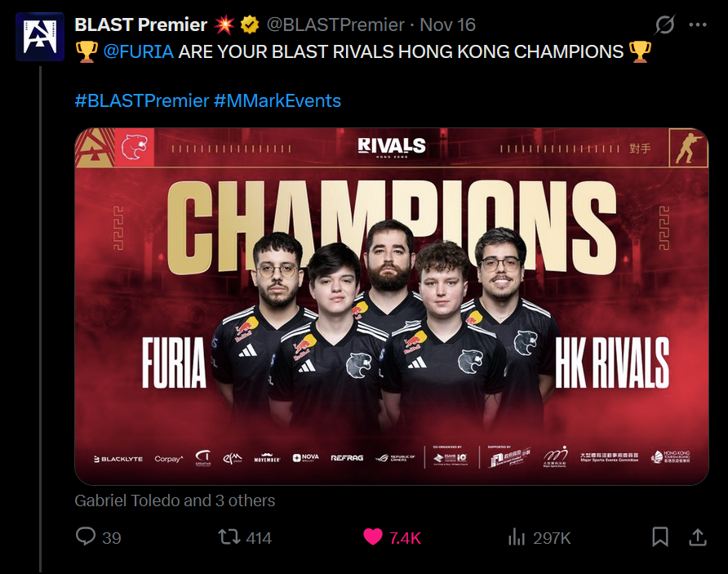The height and width of the screenshot is (574, 728).
Task: Click the 7.4K likes count
Action: tap(405, 538)
